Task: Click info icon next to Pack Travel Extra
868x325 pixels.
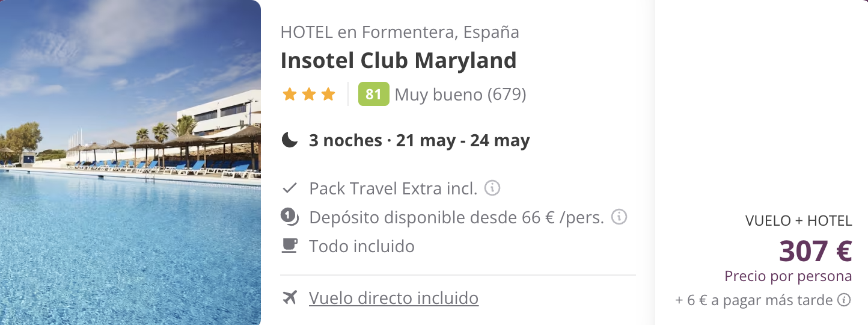Action: 492,188
